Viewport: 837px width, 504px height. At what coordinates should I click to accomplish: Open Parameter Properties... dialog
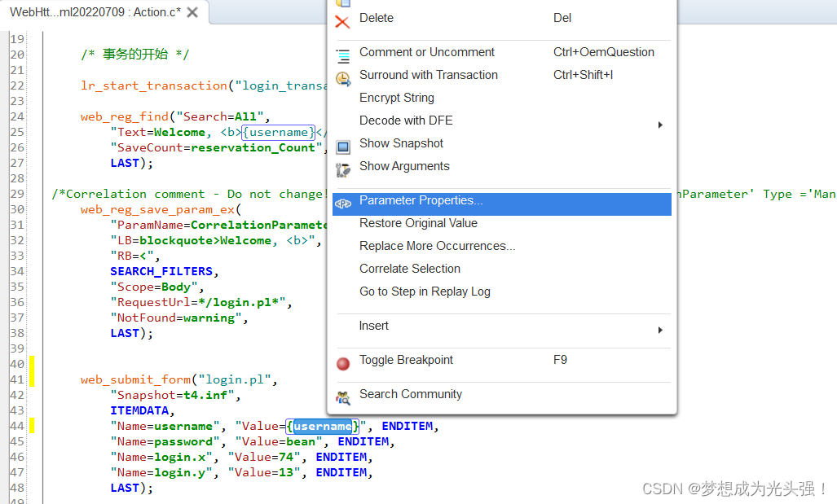(502, 204)
